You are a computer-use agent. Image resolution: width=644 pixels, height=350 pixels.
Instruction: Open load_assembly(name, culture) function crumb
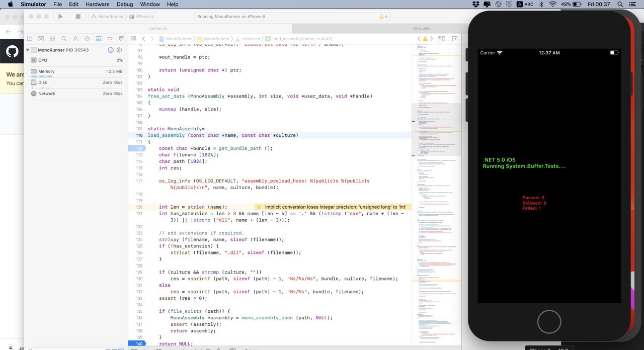click(299, 39)
